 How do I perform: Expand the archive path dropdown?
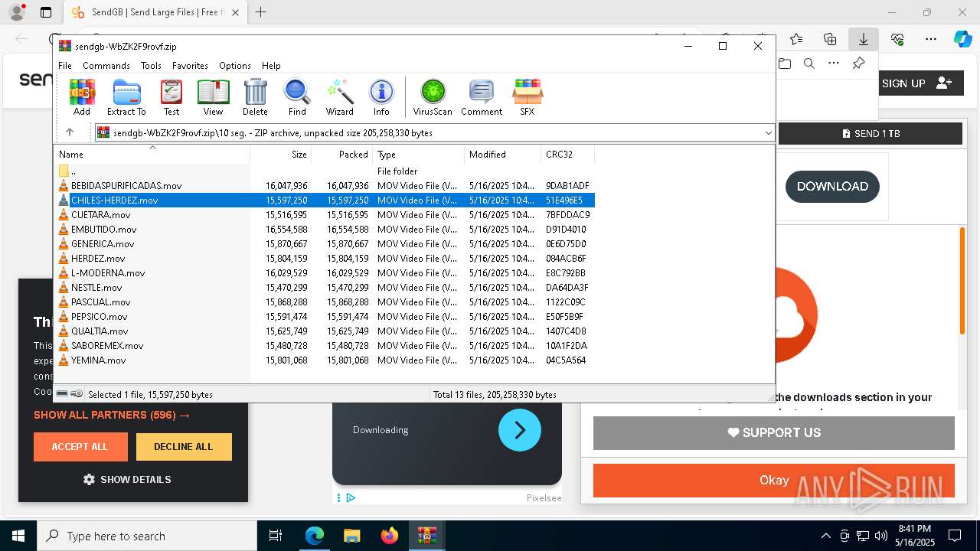click(768, 133)
